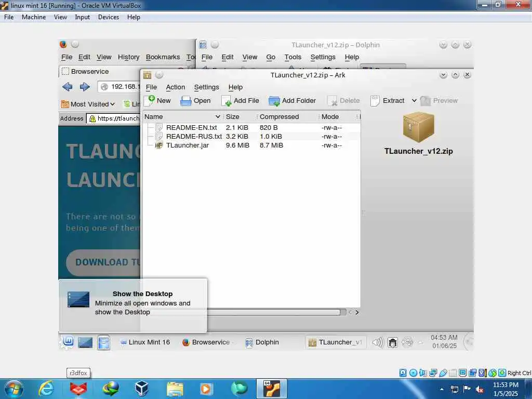The height and width of the screenshot is (399, 532).
Task: Open Dolphin's Settings menu
Action: [323, 57]
